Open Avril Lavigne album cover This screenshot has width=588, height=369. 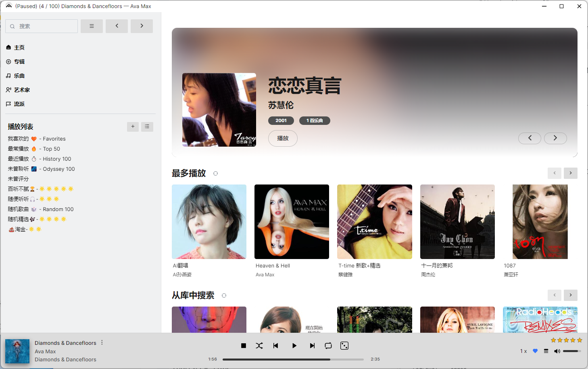click(457, 320)
